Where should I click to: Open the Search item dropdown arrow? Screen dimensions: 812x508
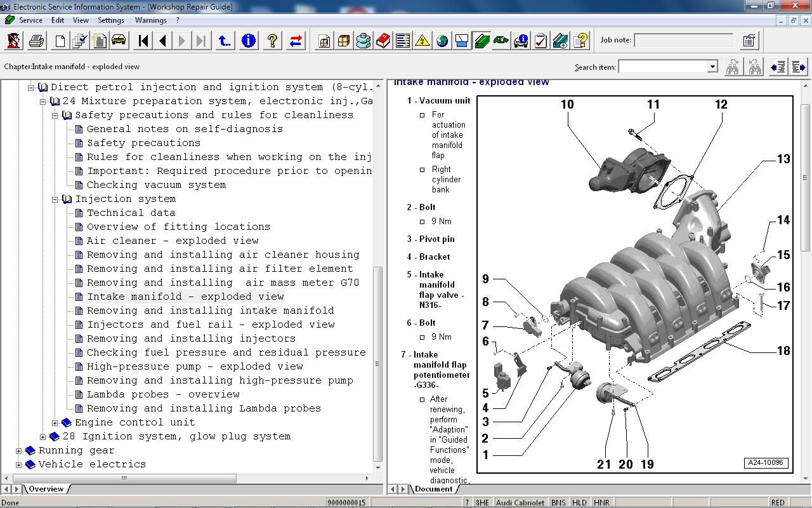coord(712,67)
